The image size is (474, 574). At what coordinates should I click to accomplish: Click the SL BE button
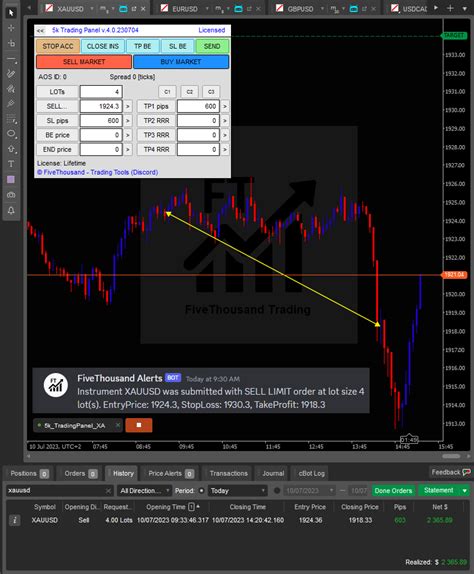tap(178, 46)
